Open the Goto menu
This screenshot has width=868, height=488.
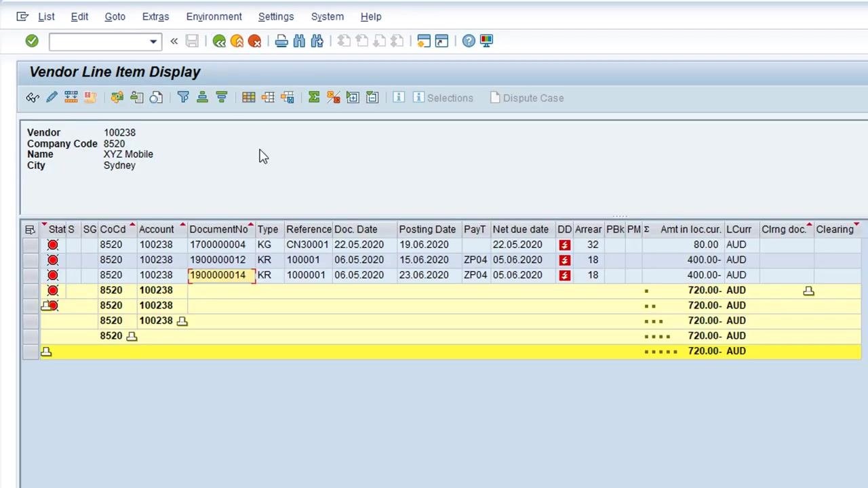point(115,16)
